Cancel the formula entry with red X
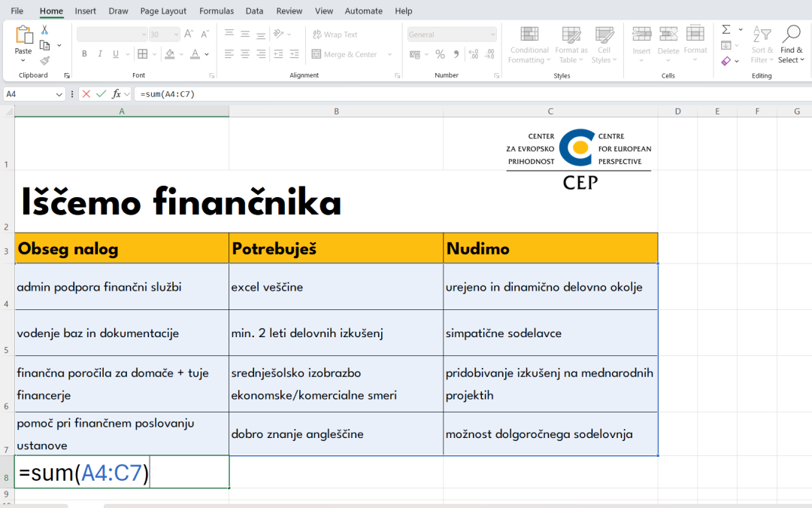Viewport: 812px width, 508px height. coord(86,94)
